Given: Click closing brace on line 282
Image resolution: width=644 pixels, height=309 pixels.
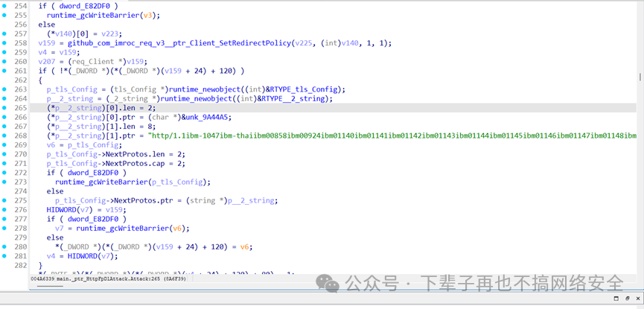Looking at the screenshot, I should point(40,266).
